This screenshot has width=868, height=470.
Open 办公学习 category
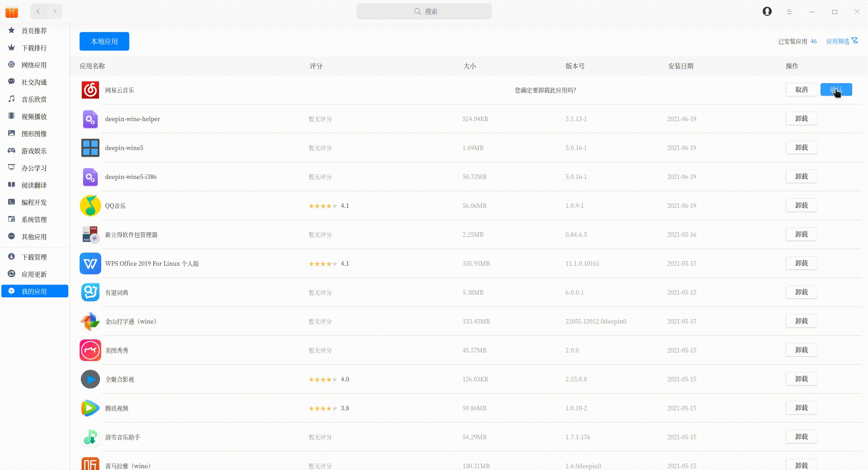pos(34,168)
